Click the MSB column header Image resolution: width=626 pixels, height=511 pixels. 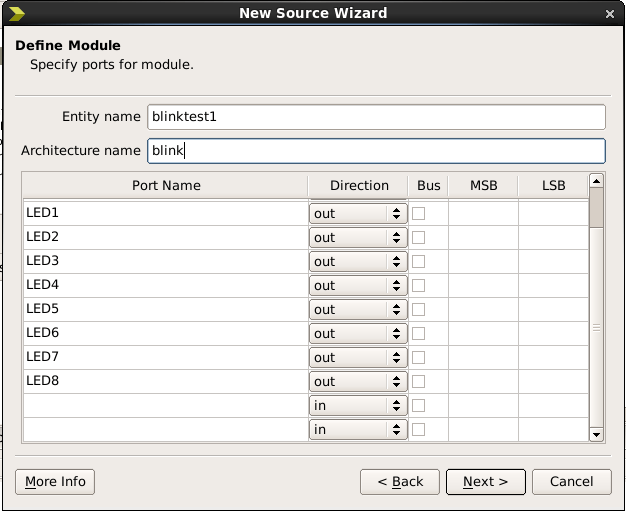pos(483,186)
